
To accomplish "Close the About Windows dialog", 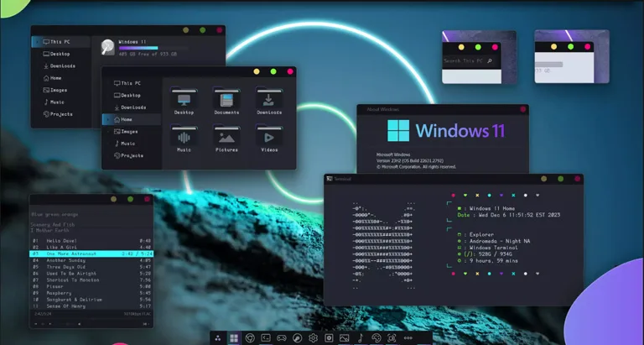I will click(x=523, y=109).
